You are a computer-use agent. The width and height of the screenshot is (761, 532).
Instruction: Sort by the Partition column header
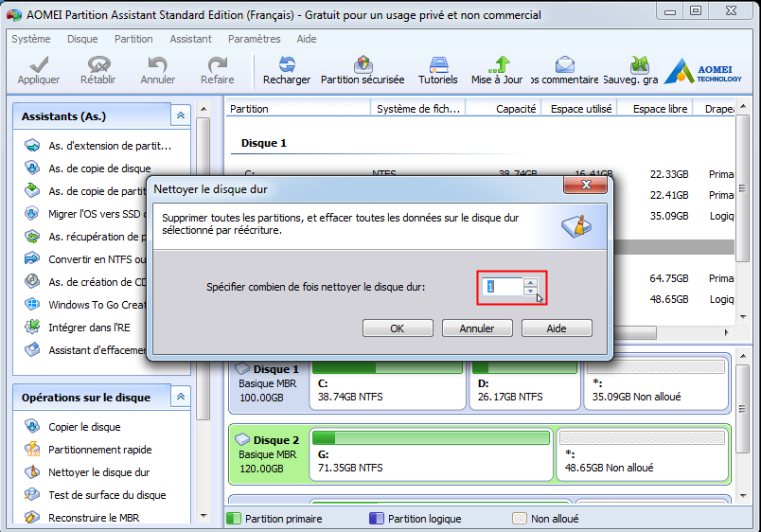point(298,109)
